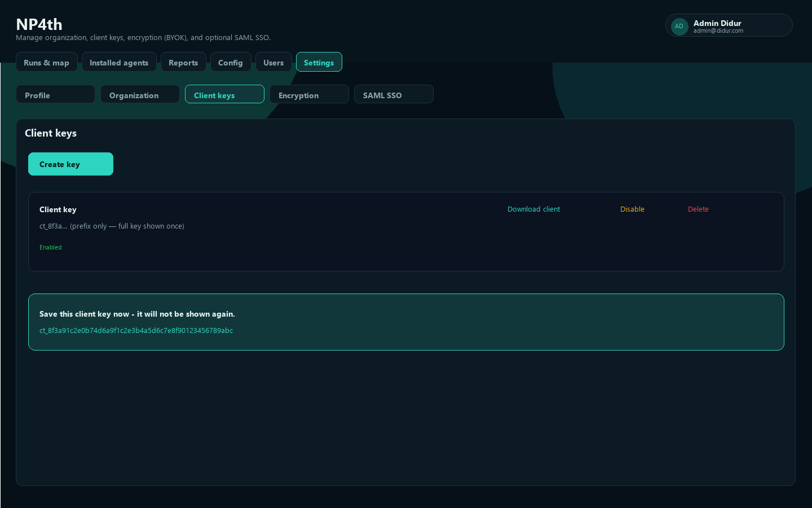Open the Runs & map tab

pyautogui.click(x=47, y=62)
